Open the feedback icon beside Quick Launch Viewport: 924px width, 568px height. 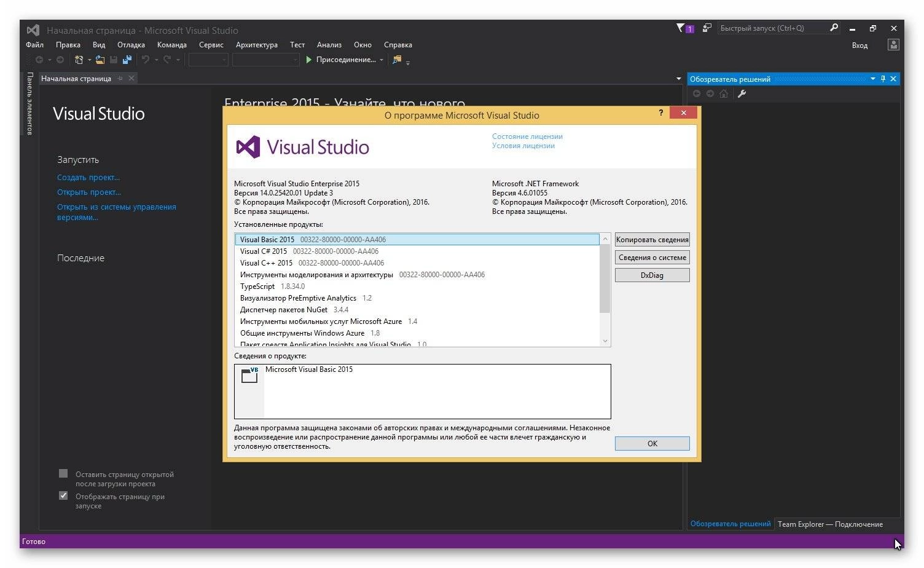tap(707, 28)
